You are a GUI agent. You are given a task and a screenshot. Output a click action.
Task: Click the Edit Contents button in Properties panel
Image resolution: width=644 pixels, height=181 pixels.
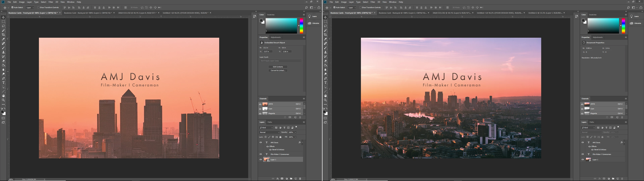[x=278, y=67]
